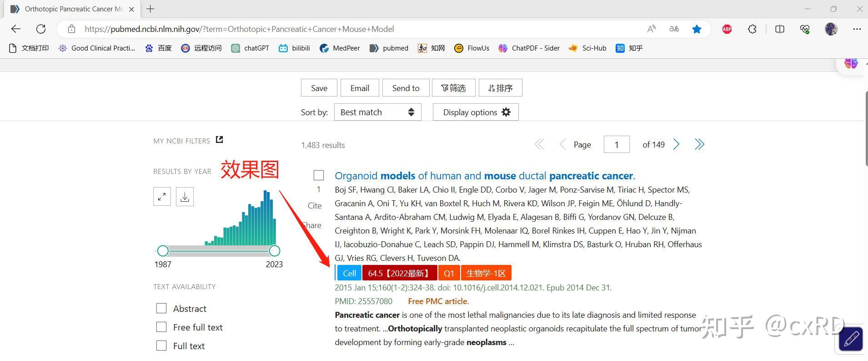The width and height of the screenshot is (868, 361).
Task: Close the Orthotopic Pancreatic Cancer tab
Action: (131, 9)
